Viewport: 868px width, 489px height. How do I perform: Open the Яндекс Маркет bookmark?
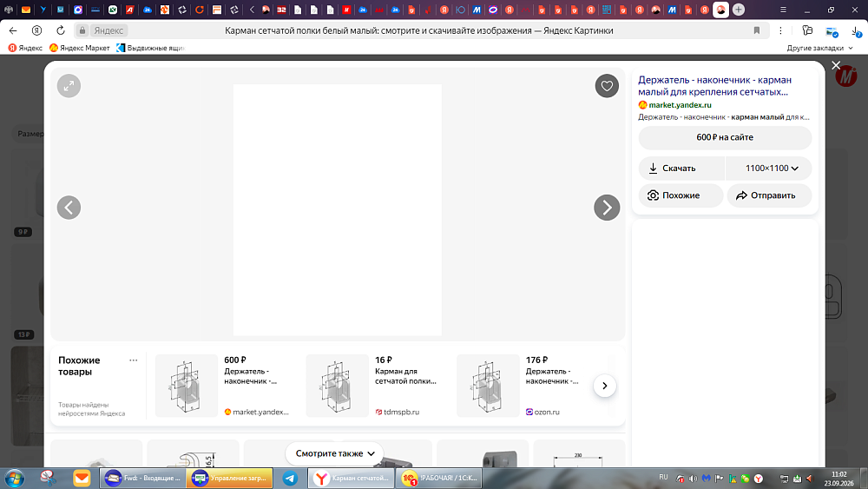(80, 48)
